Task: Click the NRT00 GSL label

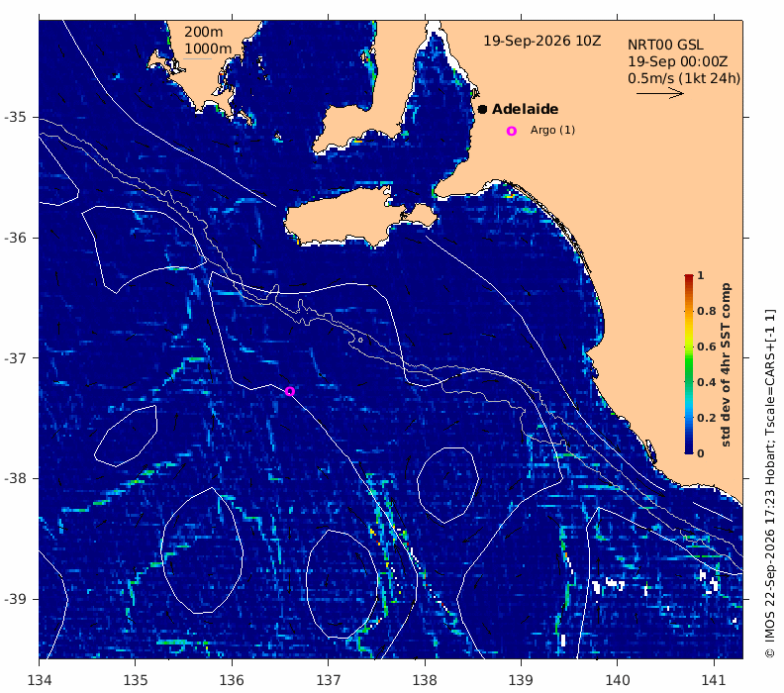Action: (x=665, y=45)
